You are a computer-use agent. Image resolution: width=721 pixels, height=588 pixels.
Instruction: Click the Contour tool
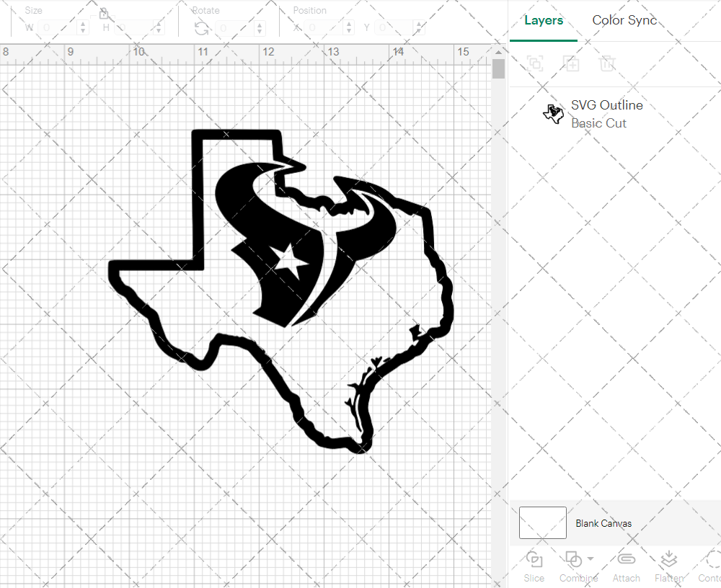[709, 566]
